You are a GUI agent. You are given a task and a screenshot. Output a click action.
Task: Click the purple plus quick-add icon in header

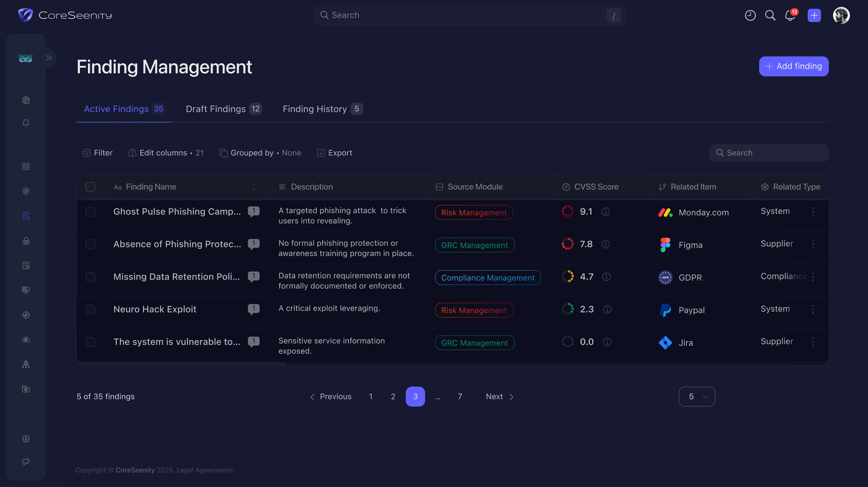(814, 15)
